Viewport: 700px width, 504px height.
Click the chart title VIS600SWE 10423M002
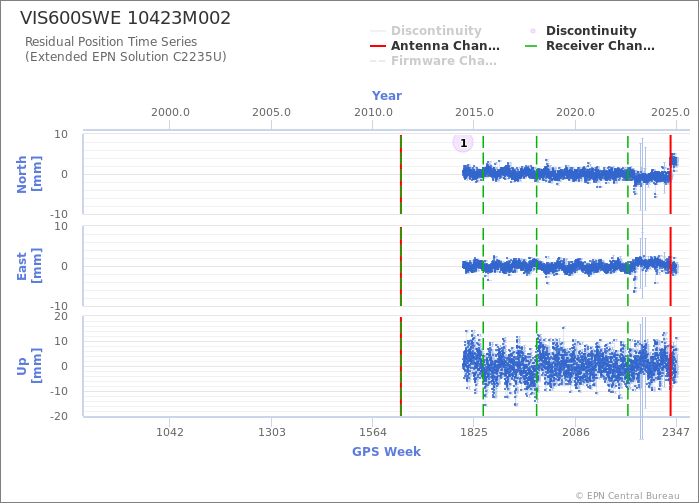125,18
